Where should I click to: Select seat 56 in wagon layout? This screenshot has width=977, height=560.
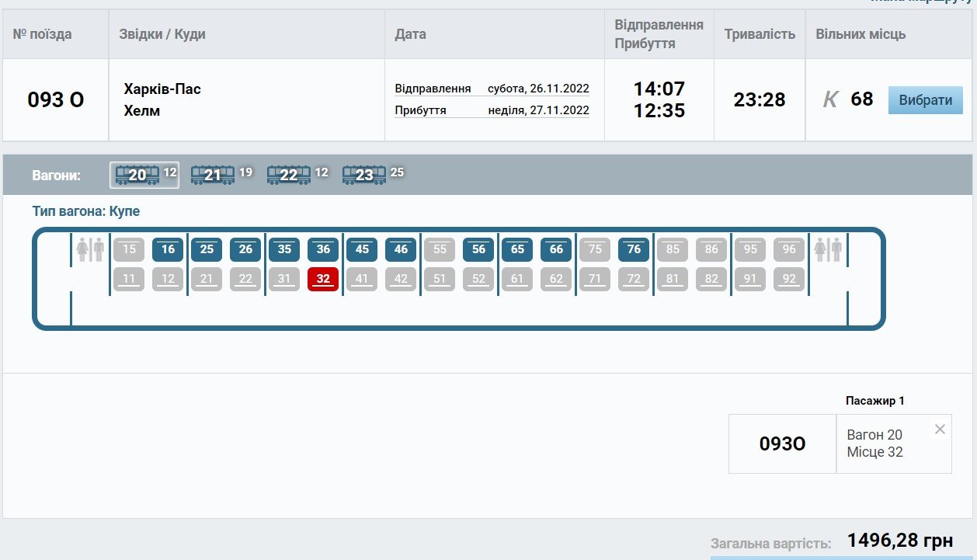coord(478,249)
